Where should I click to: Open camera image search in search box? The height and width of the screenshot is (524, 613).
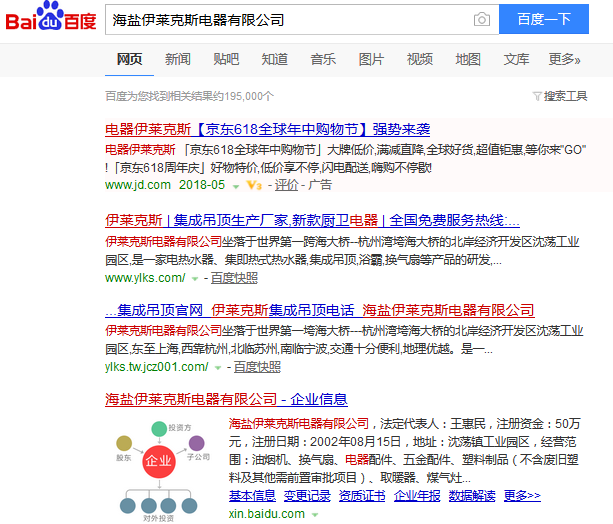482,20
